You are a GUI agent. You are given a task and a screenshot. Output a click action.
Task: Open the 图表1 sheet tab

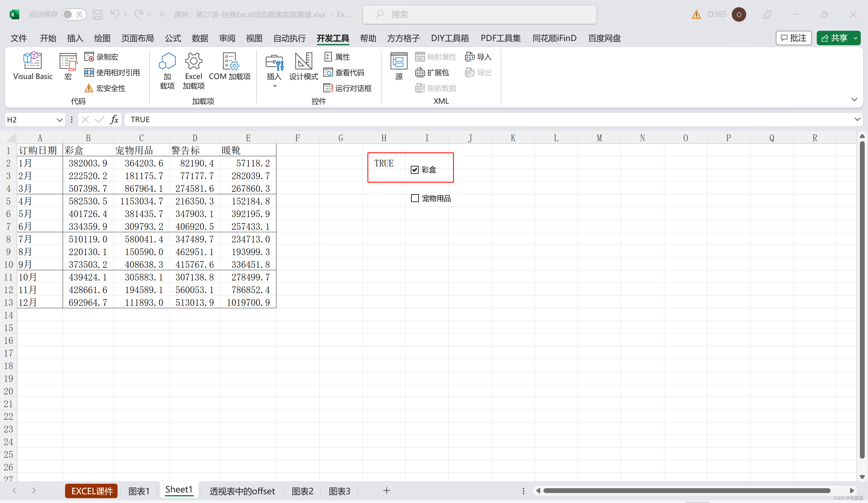pos(139,491)
